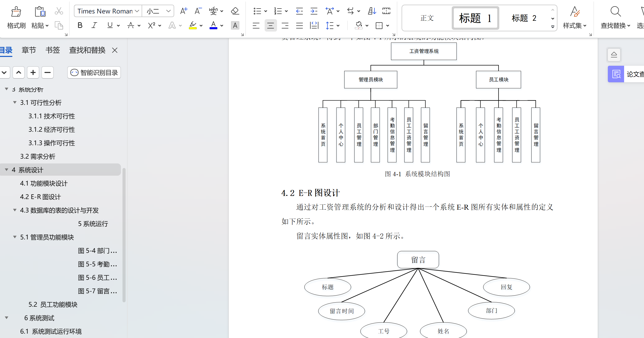Viewport: 644px width, 338px height.
Task: Click the sort text icon
Action: click(x=372, y=11)
